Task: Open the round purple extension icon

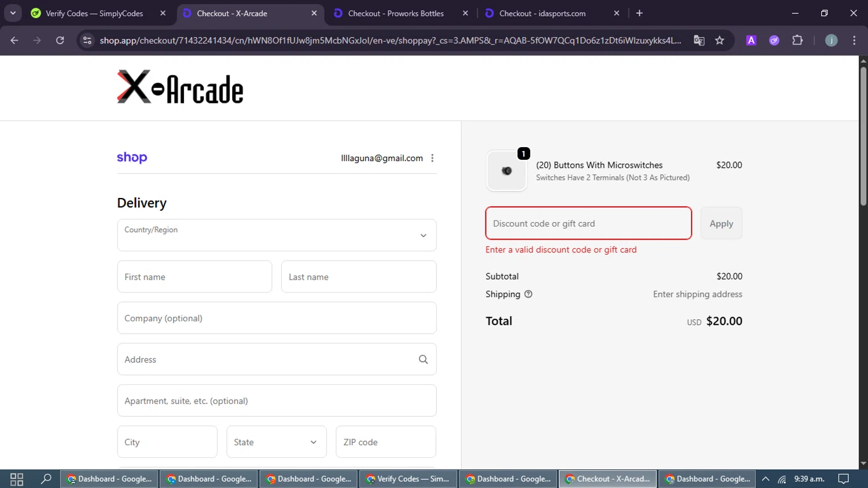Action: pyautogui.click(x=774, y=40)
